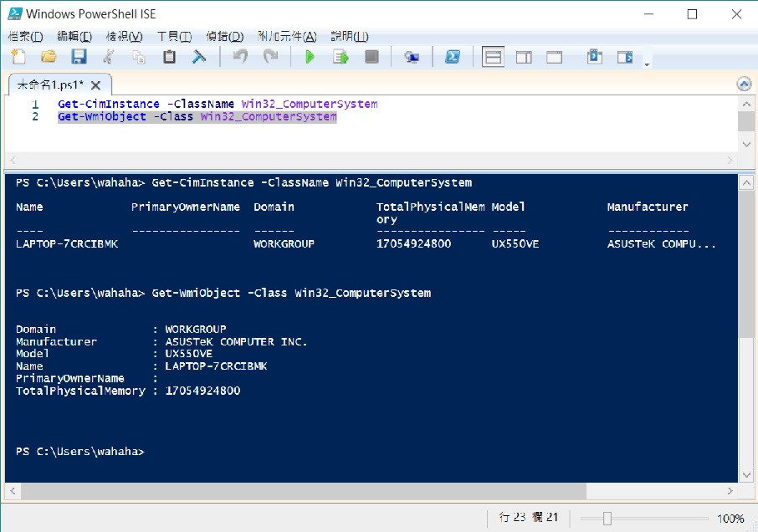Run selection with the page-arrow icon
758x532 pixels.
click(x=341, y=57)
